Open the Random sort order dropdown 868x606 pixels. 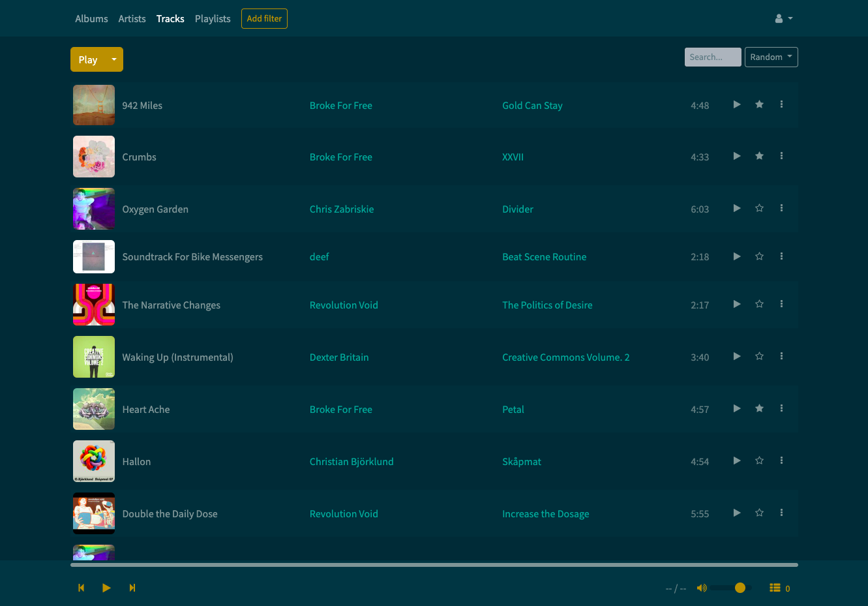click(771, 57)
